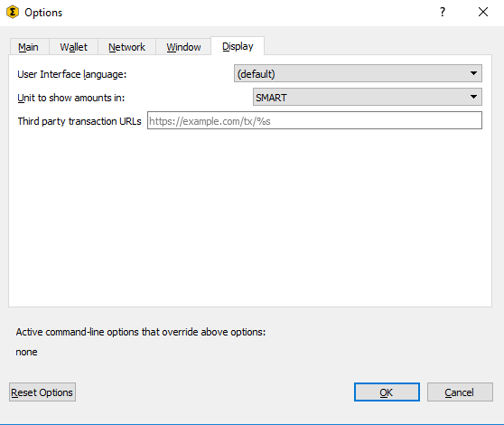This screenshot has width=504, height=425.
Task: Go to the Window tab
Action: (x=183, y=47)
